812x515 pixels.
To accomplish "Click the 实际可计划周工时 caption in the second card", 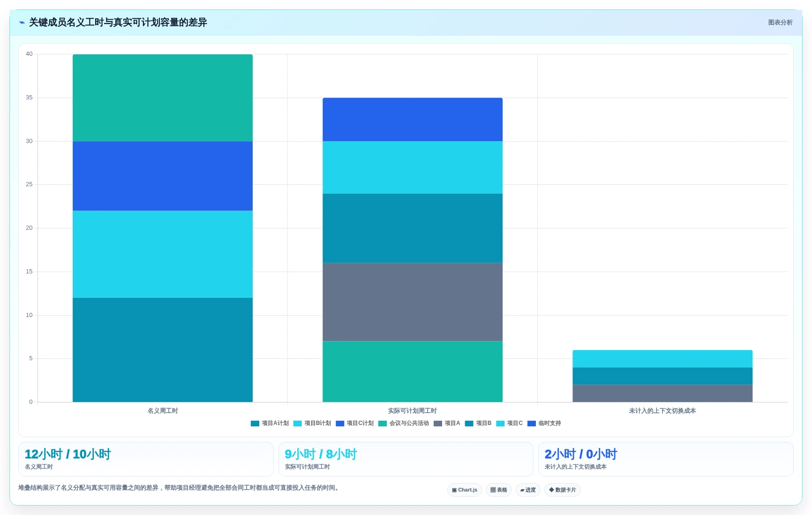I will [308, 467].
